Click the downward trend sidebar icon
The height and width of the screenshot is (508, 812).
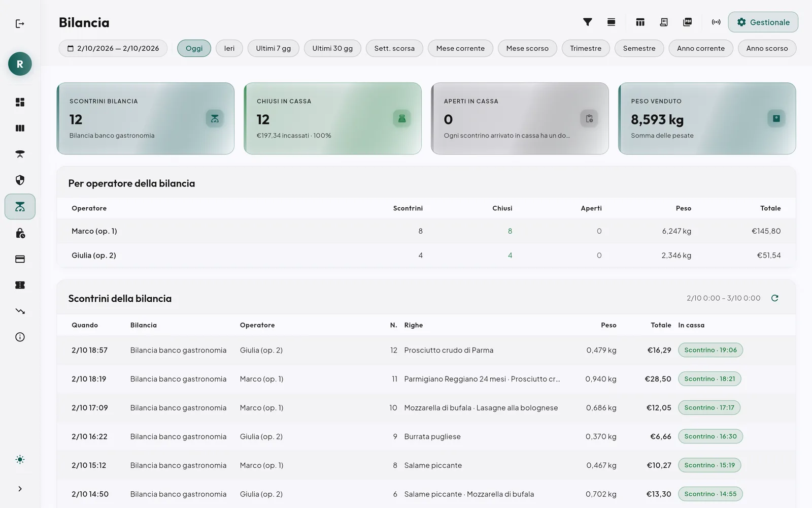click(20, 311)
